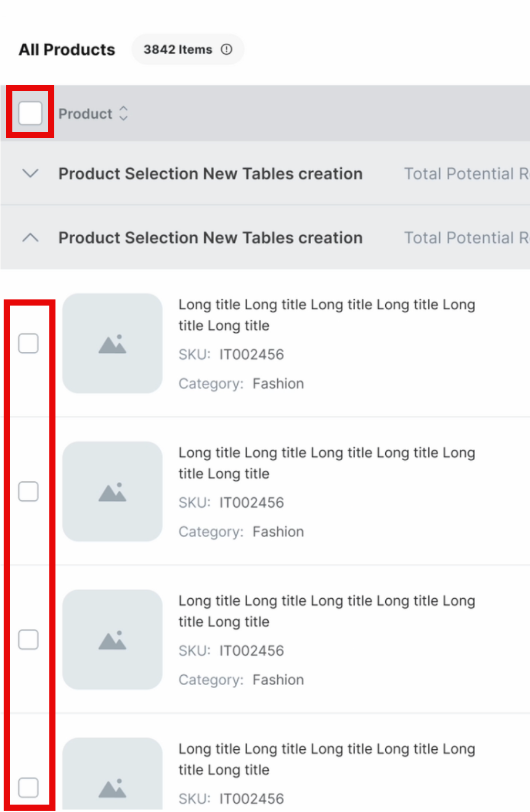The height and width of the screenshot is (812, 530).
Task: Click the sort arrows icon next to Product
Action: [124, 114]
